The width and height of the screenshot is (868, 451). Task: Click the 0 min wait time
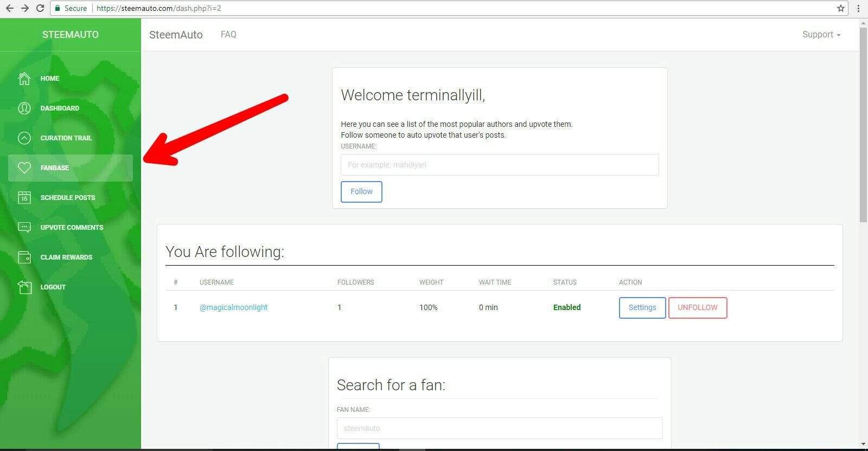pyautogui.click(x=488, y=307)
